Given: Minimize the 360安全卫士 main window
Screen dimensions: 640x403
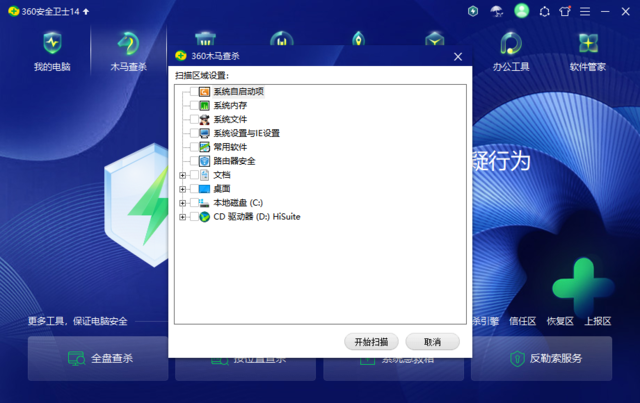Looking at the screenshot, I should pos(605,11).
